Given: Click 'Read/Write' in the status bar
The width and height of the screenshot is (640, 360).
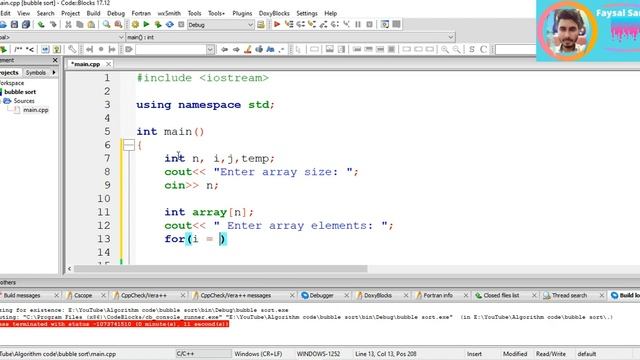Looking at the screenshot, I should click(551, 354).
